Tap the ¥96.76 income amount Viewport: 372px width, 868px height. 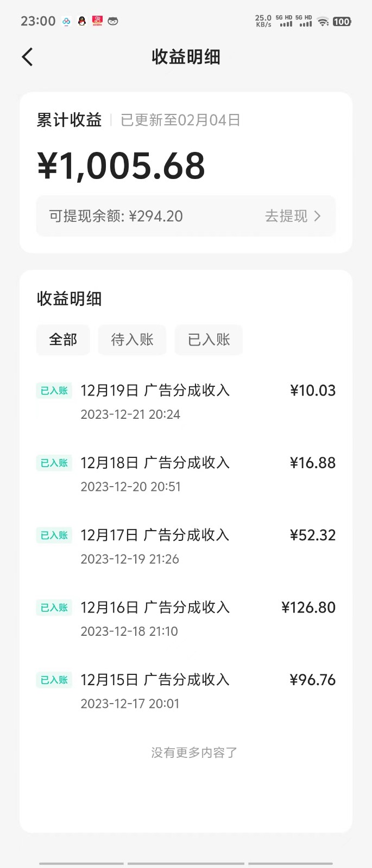click(x=313, y=680)
